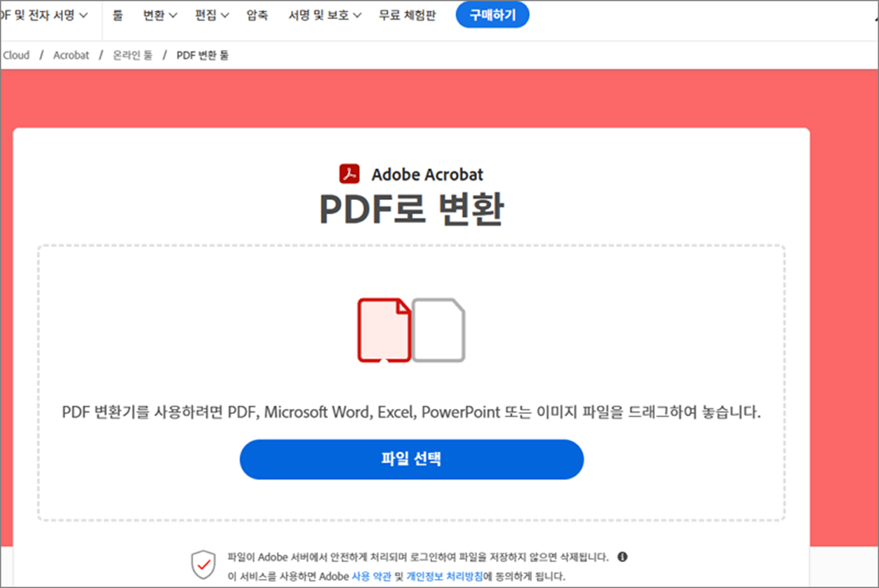Expand the 편집 dropdown menu
Image resolution: width=879 pixels, height=588 pixels.
click(x=212, y=15)
